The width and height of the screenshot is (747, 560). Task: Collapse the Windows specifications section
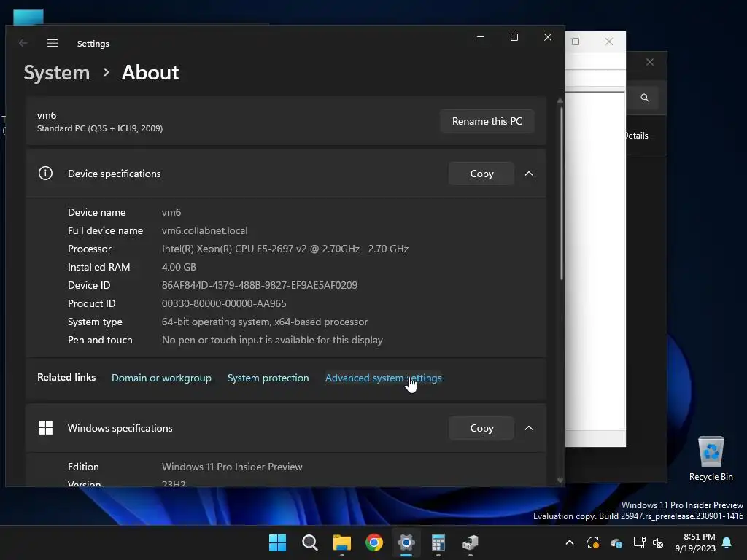pos(529,428)
